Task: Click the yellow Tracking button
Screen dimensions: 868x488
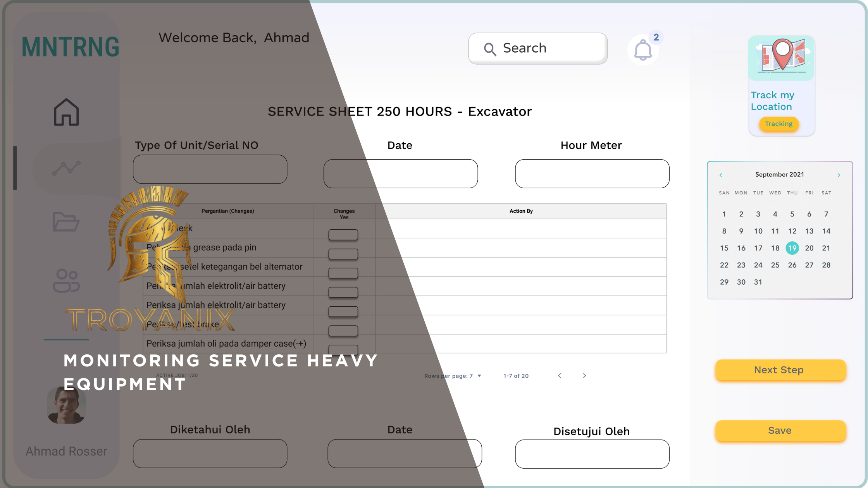Action: click(778, 124)
